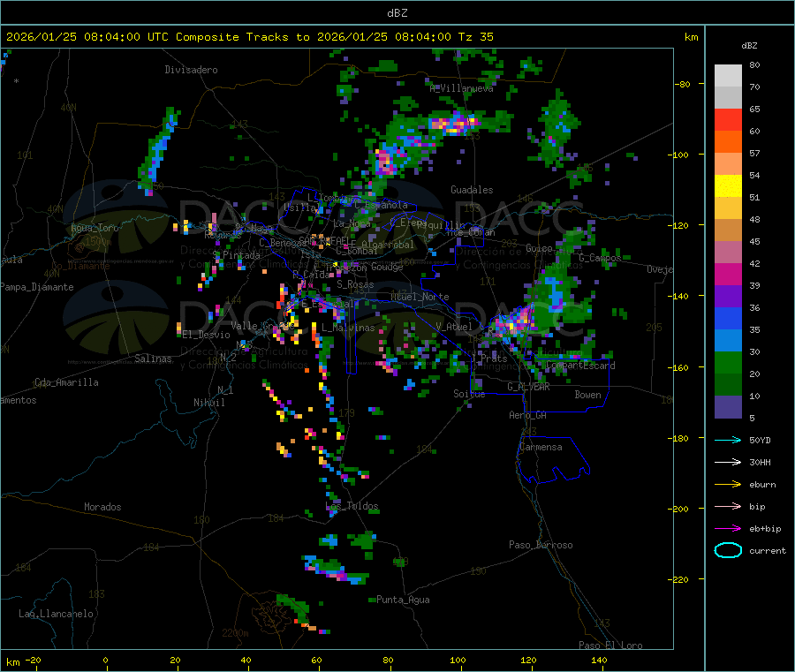Screen dimensions: 795x672
Task: Click the 'Los_Toldos' map label
Action: click(352, 506)
